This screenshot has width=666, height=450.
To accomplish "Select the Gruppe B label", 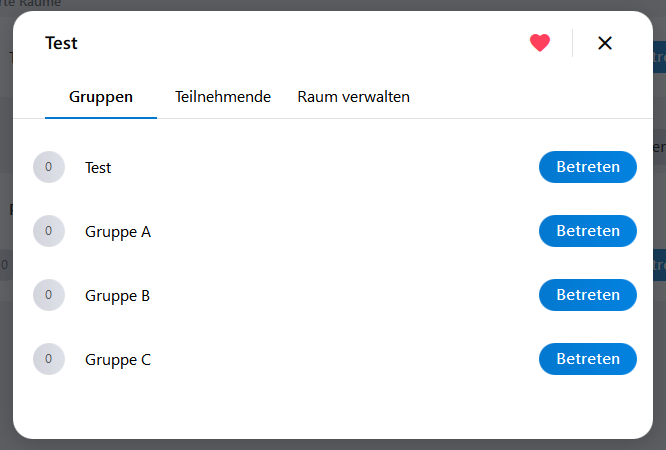I will coord(118,296).
